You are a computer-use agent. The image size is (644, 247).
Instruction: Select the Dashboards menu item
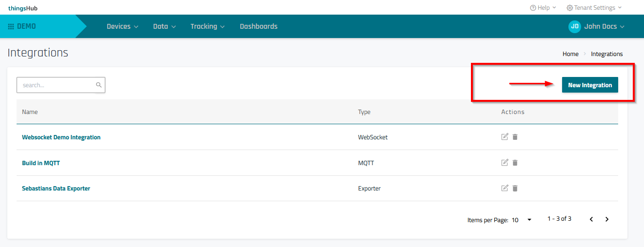coord(258,26)
